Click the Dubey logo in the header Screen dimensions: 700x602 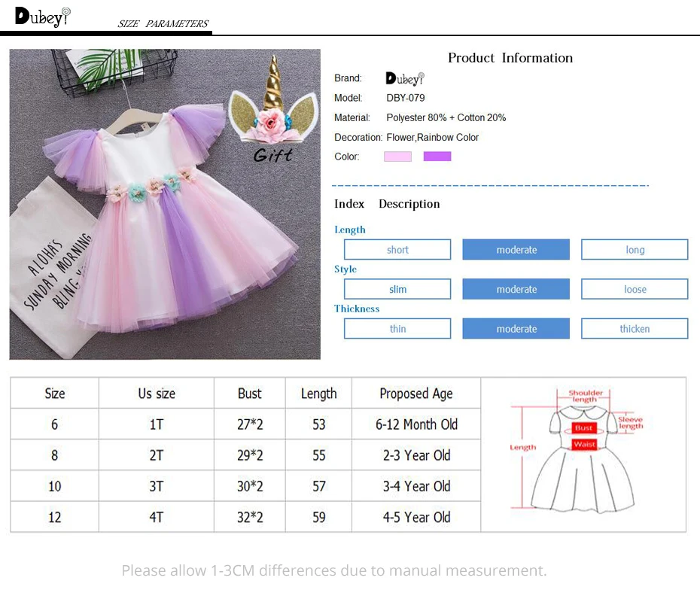43,17
